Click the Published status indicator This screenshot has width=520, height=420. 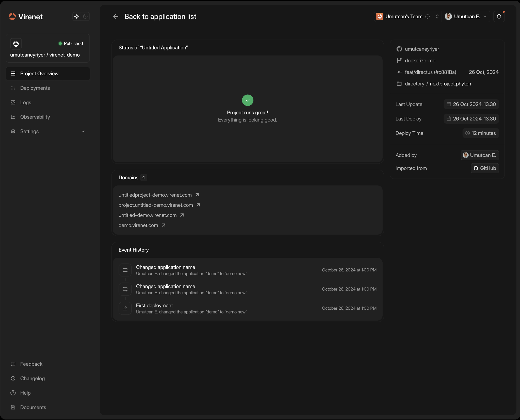point(71,43)
